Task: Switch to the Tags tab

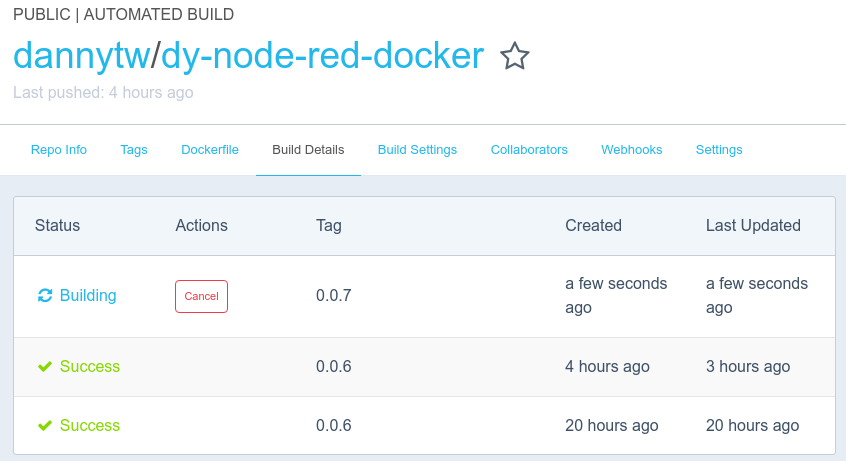Action: point(134,150)
